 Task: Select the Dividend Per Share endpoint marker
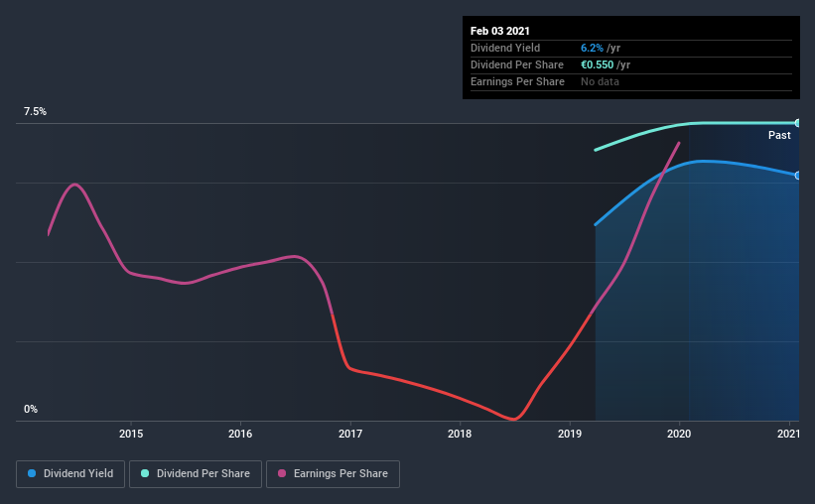click(x=797, y=123)
